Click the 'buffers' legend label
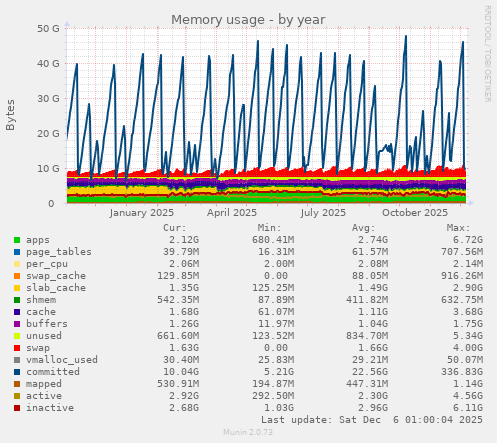Viewport: 497px width, 443px height. pyautogui.click(x=47, y=324)
